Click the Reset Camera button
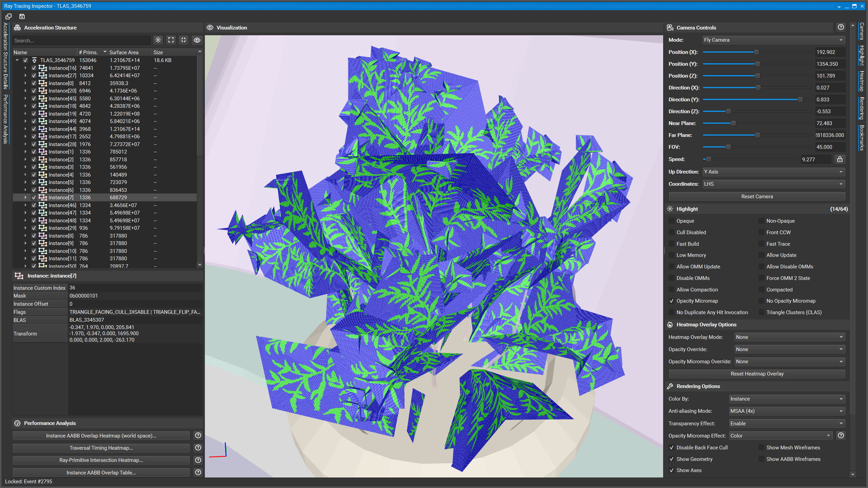This screenshot has height=488, width=868. [x=756, y=197]
